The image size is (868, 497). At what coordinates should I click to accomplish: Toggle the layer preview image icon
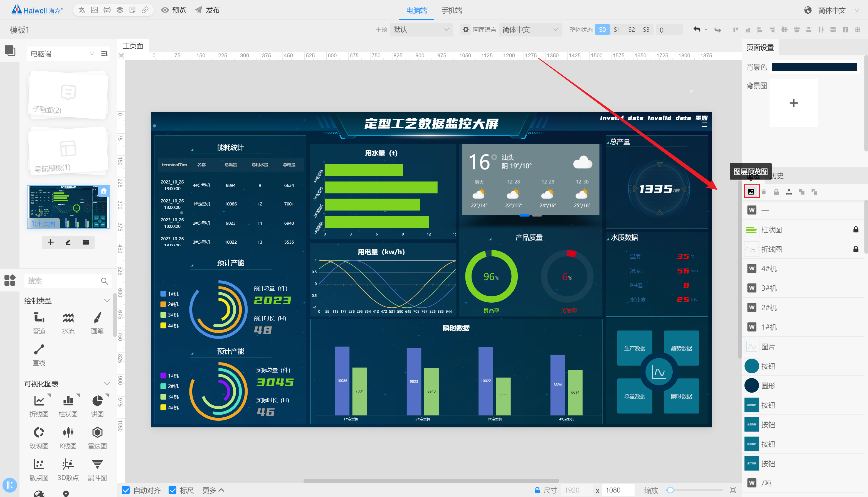[751, 192]
